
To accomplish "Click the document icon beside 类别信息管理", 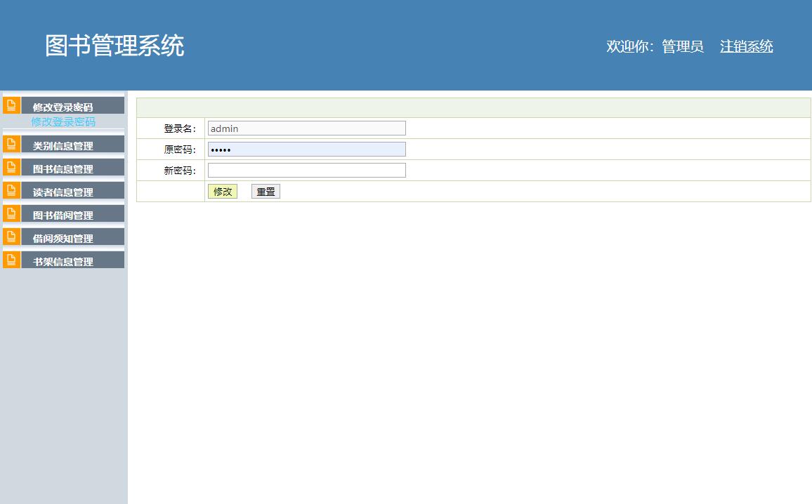I will pos(11,144).
